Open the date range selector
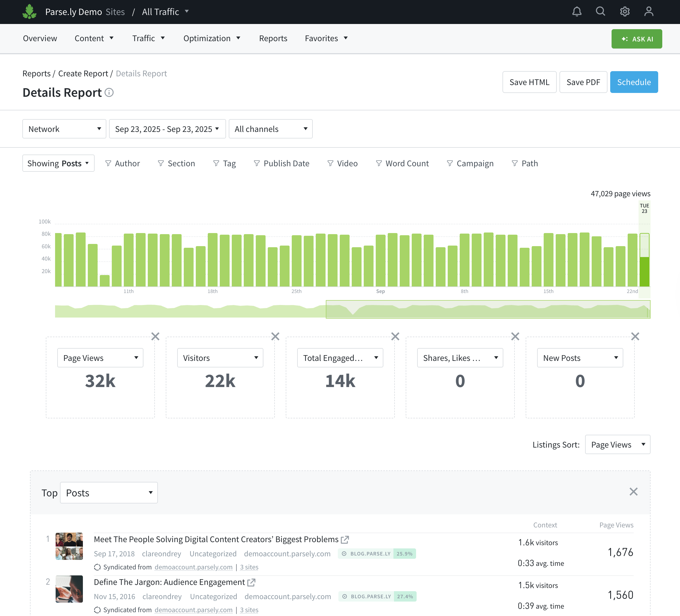The width and height of the screenshot is (680, 616). click(167, 129)
